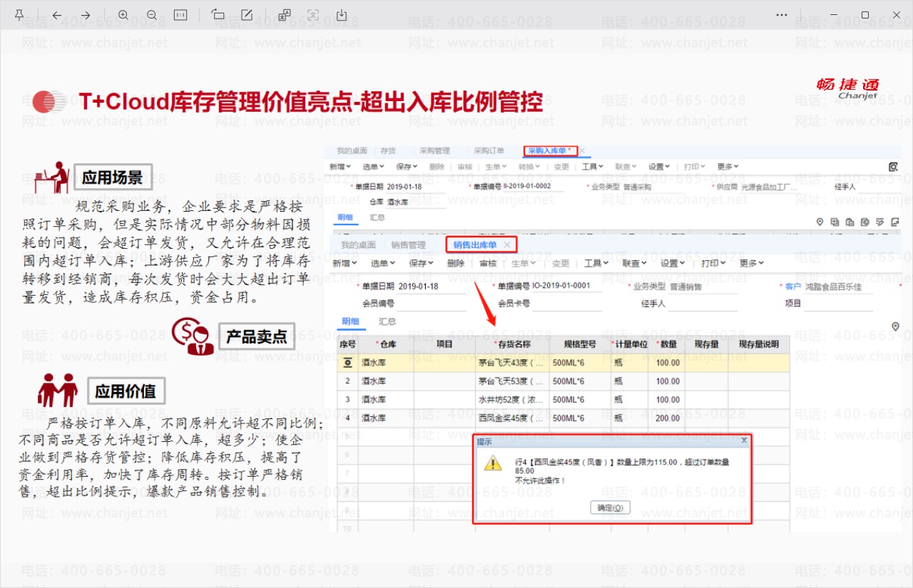Save the image to disk
Image resolution: width=913 pixels, height=588 pixels.
pos(342,15)
